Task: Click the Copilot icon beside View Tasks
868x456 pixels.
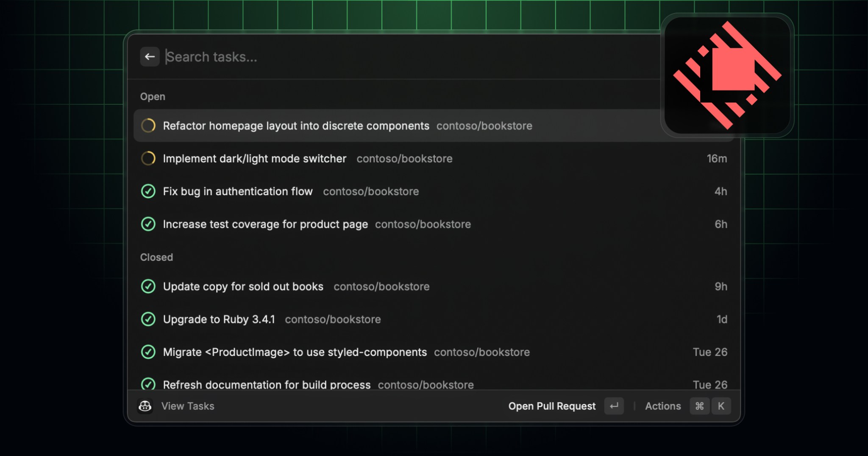Action: [145, 406]
